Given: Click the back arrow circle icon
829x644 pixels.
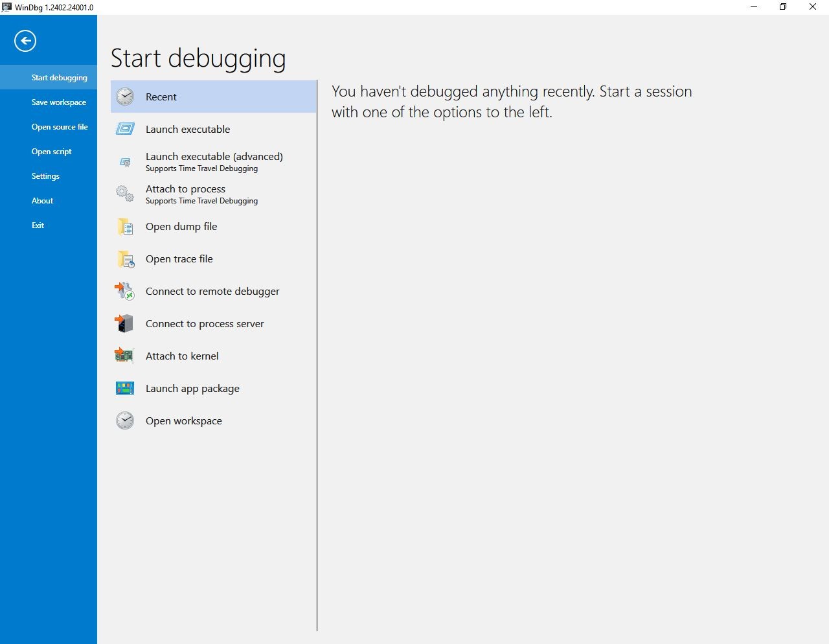Looking at the screenshot, I should coord(25,41).
